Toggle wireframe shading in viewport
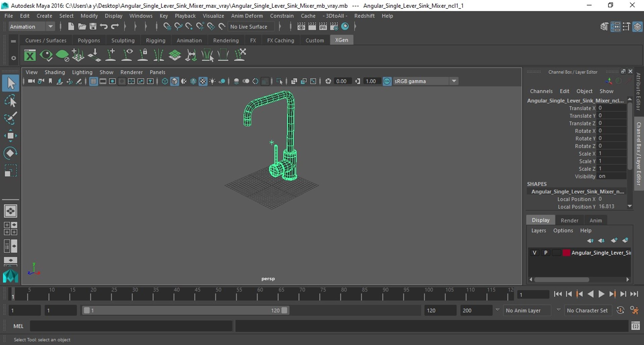Viewport: 644px width, 345px height. coord(165,81)
